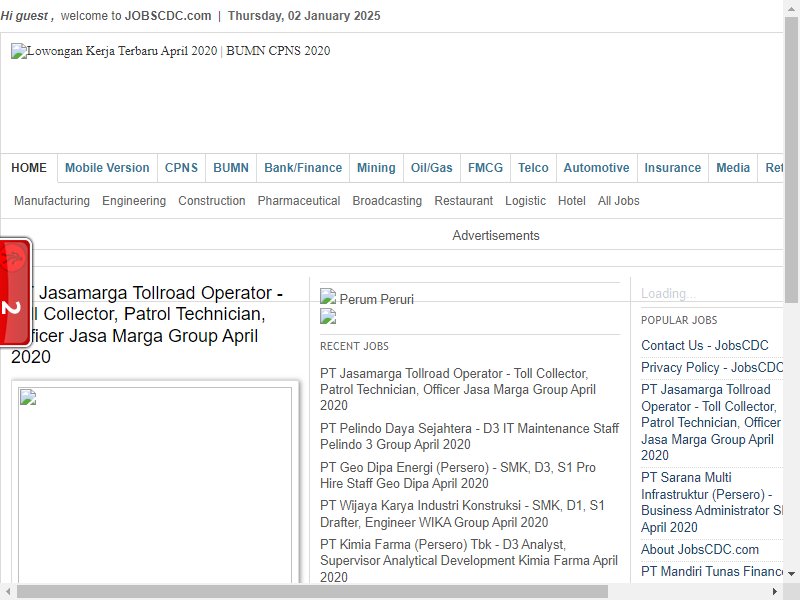Open popular job PT Jasamarga Tollroad Operator
Screen dimensions: 800x600
[711, 422]
